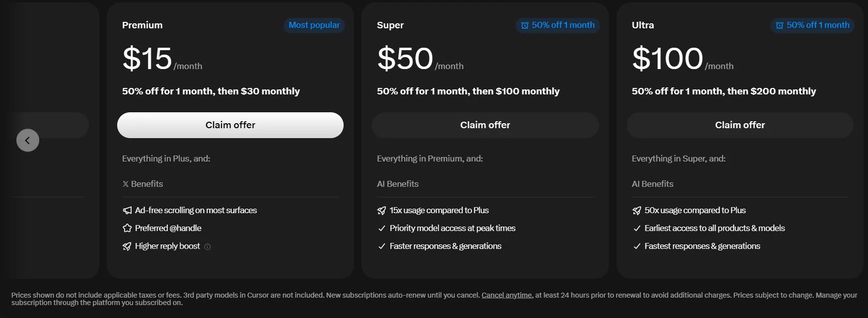Click the previous plans carousel arrow
The height and width of the screenshot is (318, 868).
(x=28, y=140)
